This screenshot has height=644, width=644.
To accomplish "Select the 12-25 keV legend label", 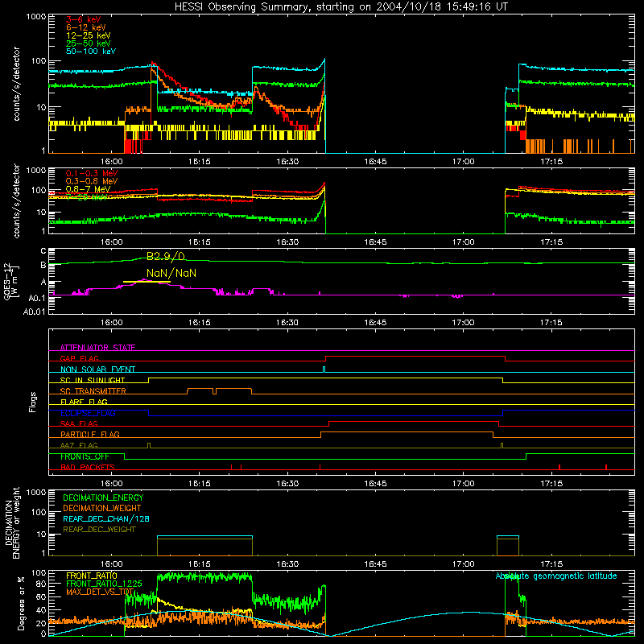I will 89,35.
